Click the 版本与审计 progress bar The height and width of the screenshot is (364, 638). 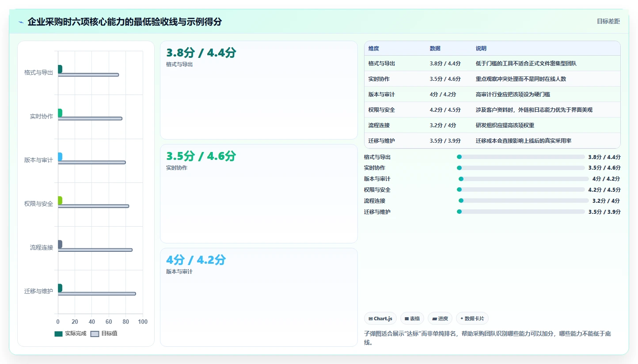[x=524, y=179]
